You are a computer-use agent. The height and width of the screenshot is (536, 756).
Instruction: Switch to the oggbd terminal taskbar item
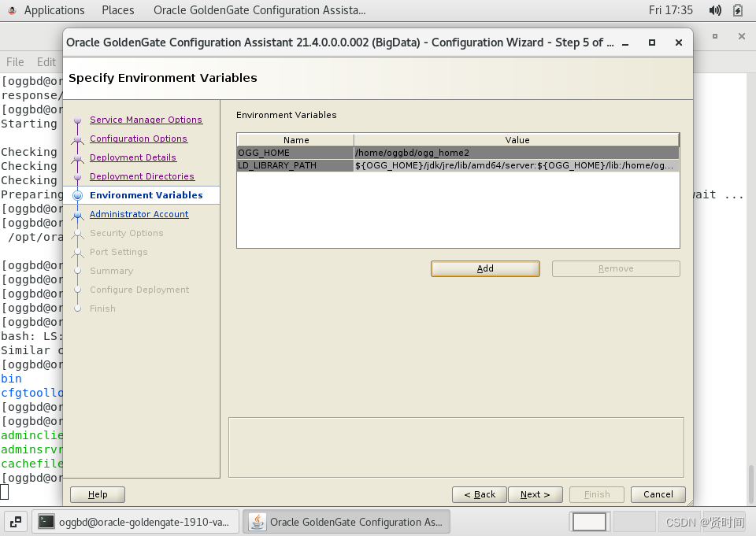point(135,522)
